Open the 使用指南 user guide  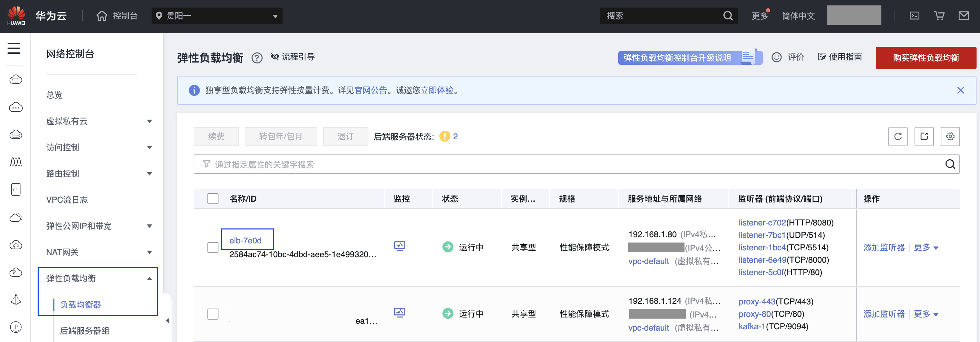tap(840, 57)
